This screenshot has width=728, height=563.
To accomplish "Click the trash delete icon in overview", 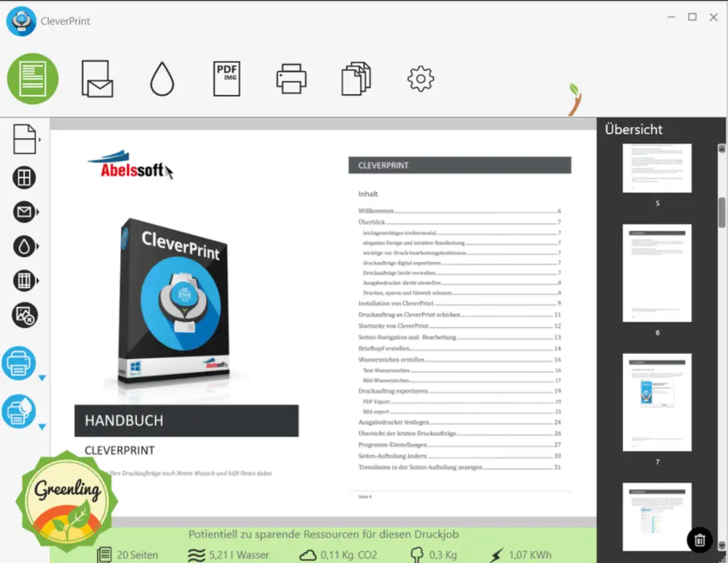I will 699,540.
